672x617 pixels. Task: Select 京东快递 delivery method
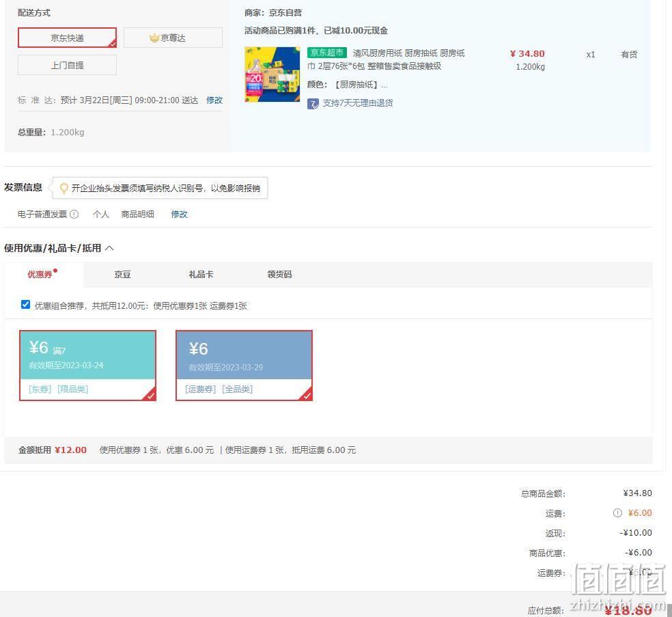[x=68, y=38]
